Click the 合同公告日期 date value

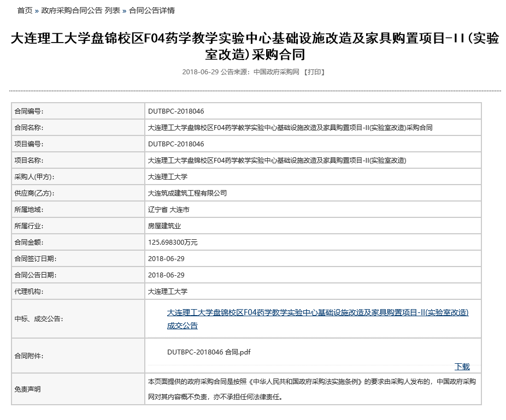(166, 275)
